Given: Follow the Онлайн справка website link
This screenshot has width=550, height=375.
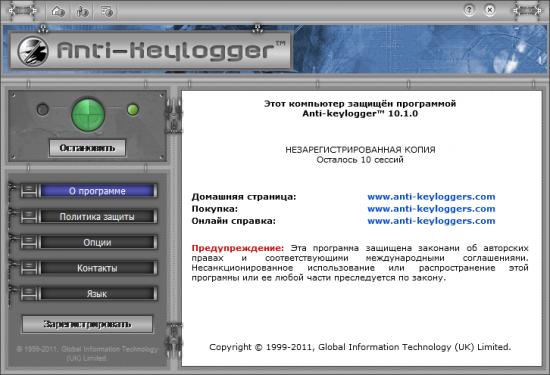Looking at the screenshot, I should tap(431, 221).
